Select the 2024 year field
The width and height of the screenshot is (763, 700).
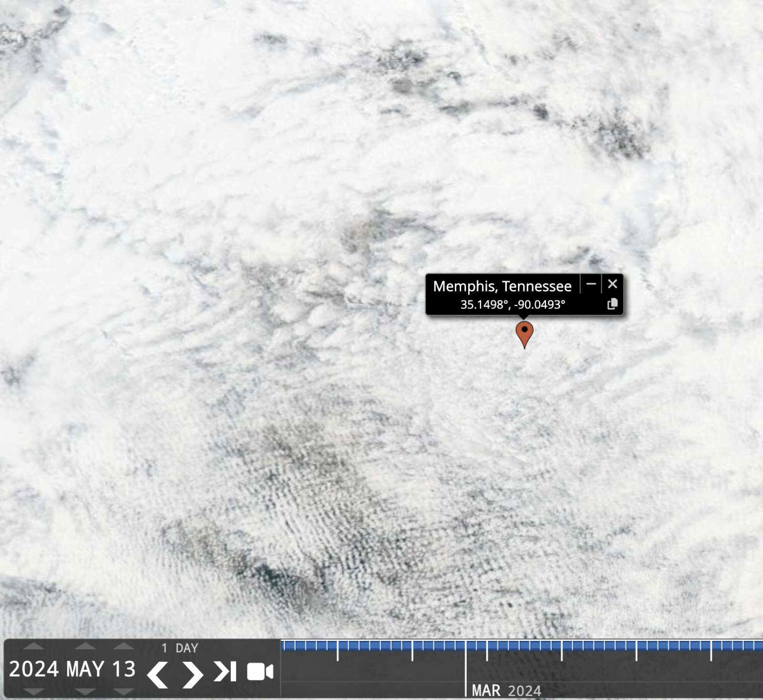(34, 669)
